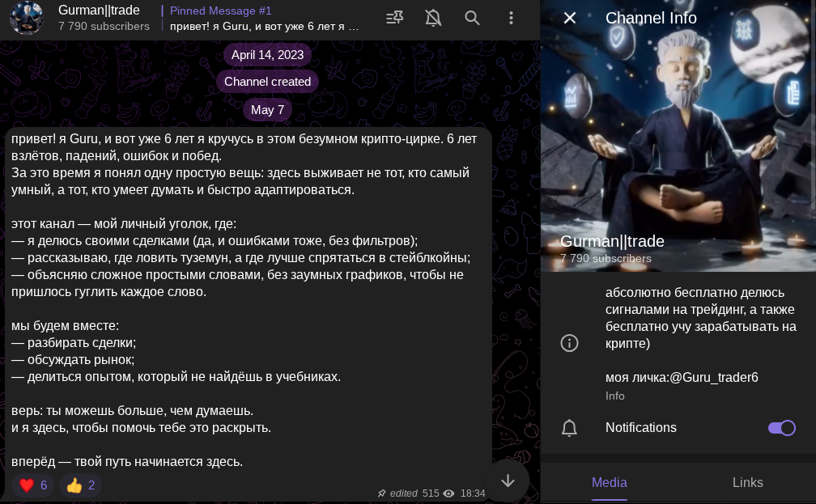816x504 pixels.
Task: Open search in the channel
Action: (472, 19)
